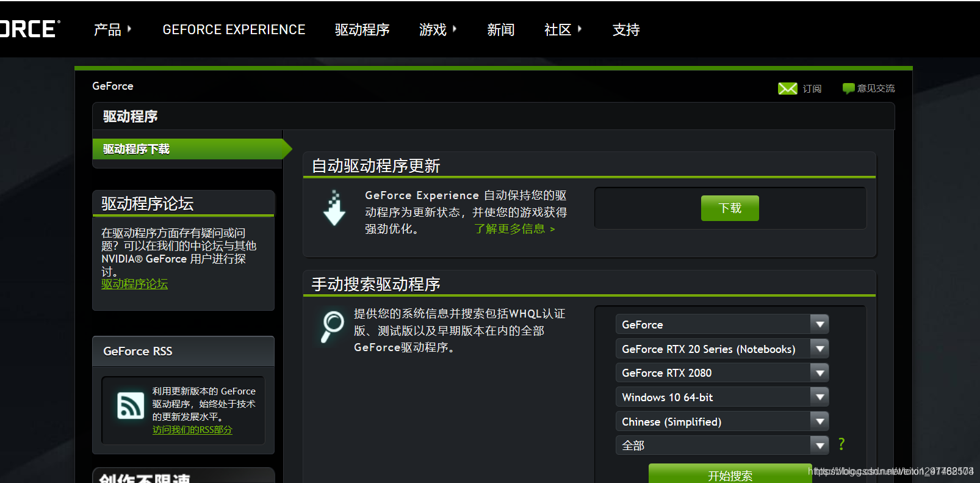Open the GeForce RTX 20 Series (Notebooks) dropdown
Image resolution: width=980 pixels, height=483 pixels.
722,349
